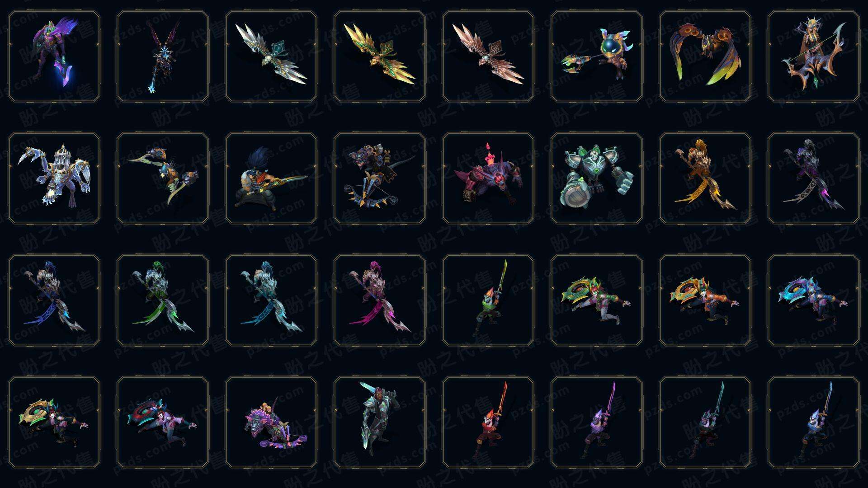Select the magenta-bladed scythe warrior chroma
Screen dimensions: 868x488
[380, 300]
